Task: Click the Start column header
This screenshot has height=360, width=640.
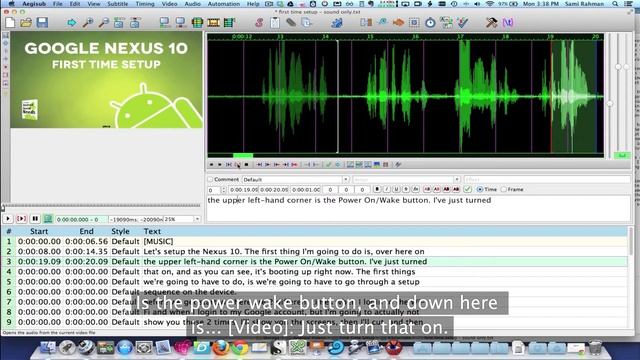Action: point(39,231)
